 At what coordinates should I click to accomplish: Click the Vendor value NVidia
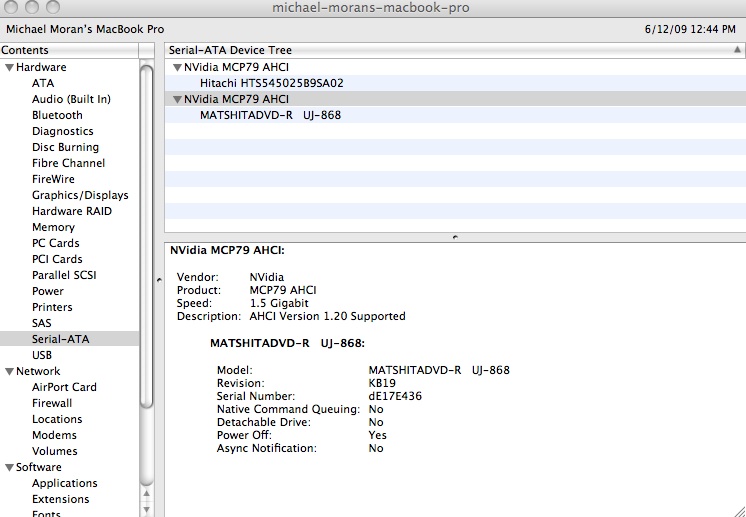point(266,277)
